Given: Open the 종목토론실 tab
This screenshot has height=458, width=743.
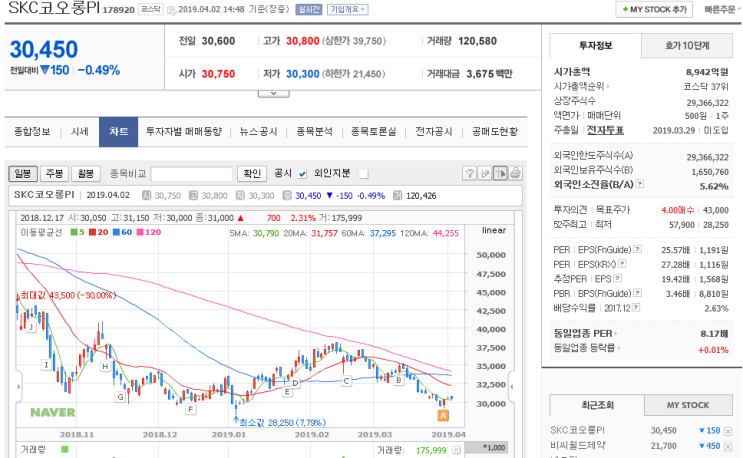Looking at the screenshot, I should (x=373, y=132).
